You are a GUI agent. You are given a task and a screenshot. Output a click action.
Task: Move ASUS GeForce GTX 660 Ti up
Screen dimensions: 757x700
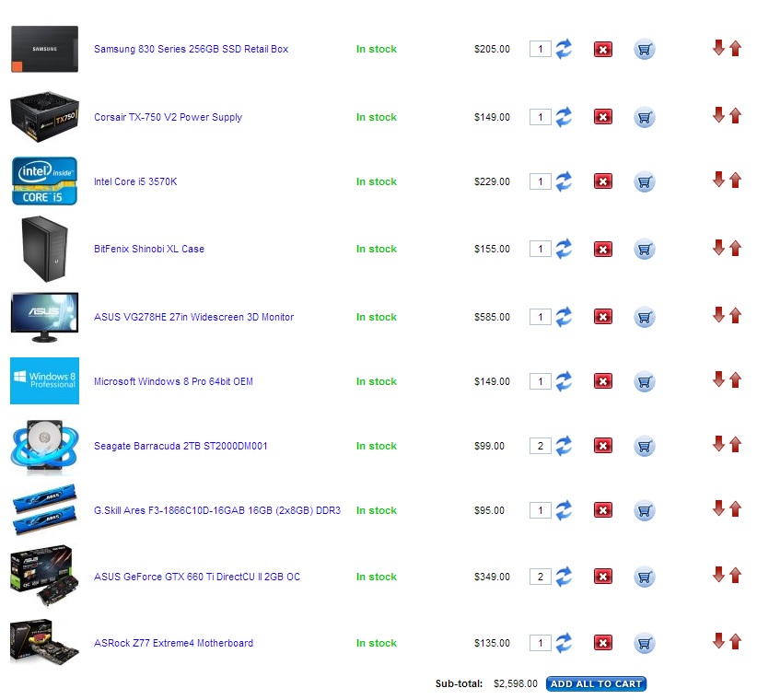pos(735,576)
